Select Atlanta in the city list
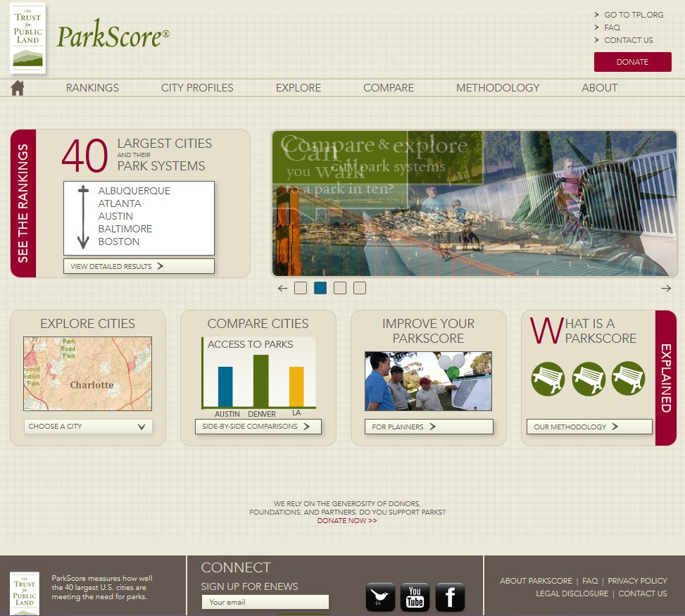685x616 pixels. (120, 203)
